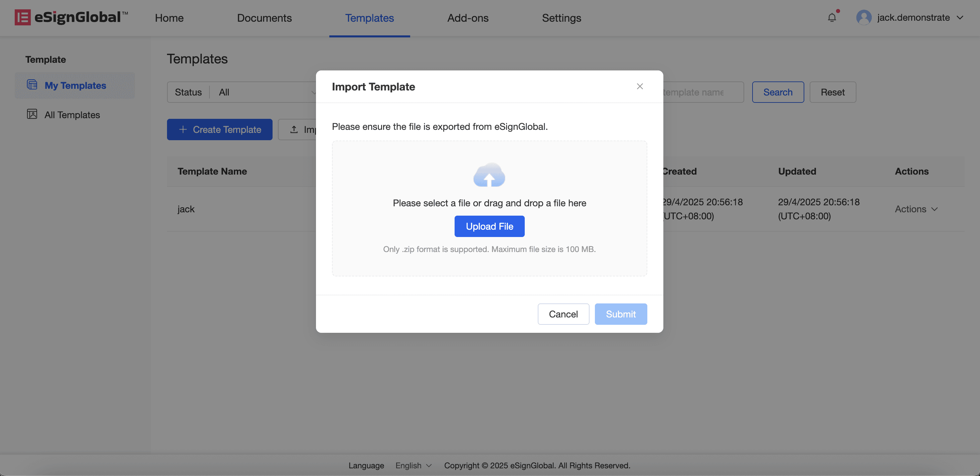Close the Import Template dialog
Viewport: 980px width, 476px height.
[x=640, y=86]
